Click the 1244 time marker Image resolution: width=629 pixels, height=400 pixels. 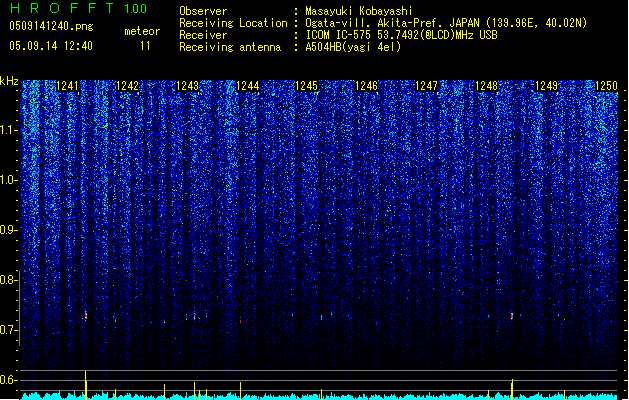point(248,86)
